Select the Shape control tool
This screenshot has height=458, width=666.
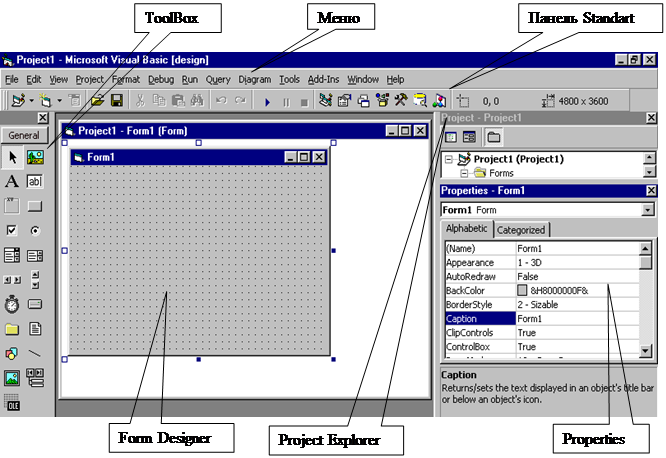(x=12, y=353)
